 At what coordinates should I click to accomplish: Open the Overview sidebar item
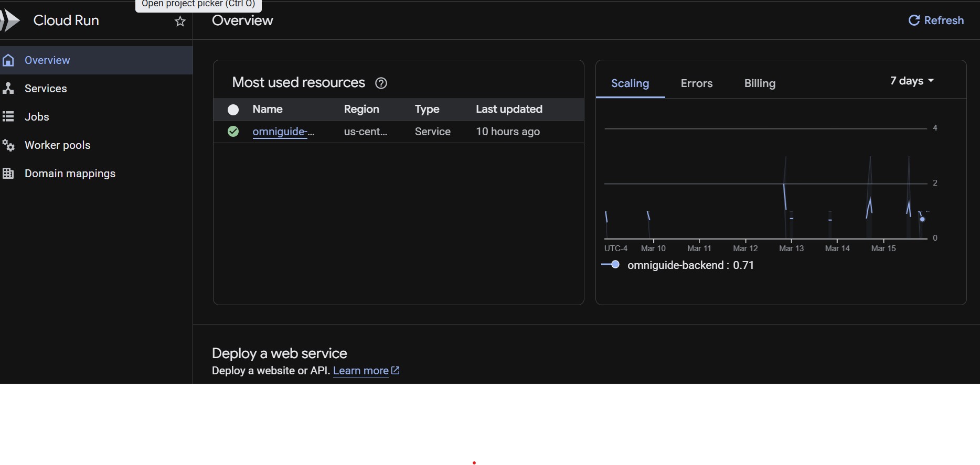point(96,60)
